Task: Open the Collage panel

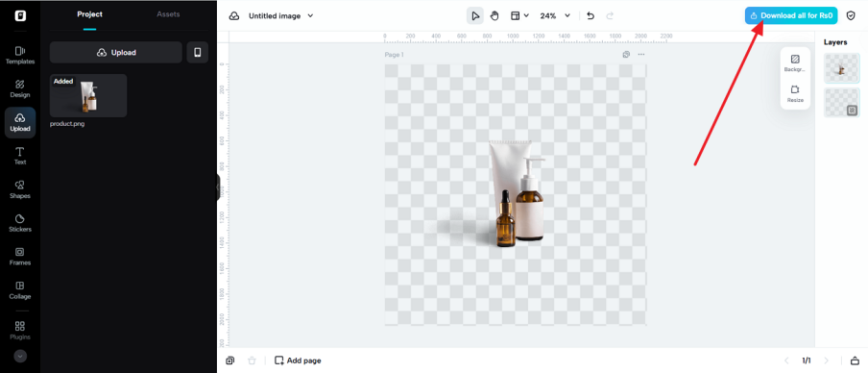Action: 20,290
